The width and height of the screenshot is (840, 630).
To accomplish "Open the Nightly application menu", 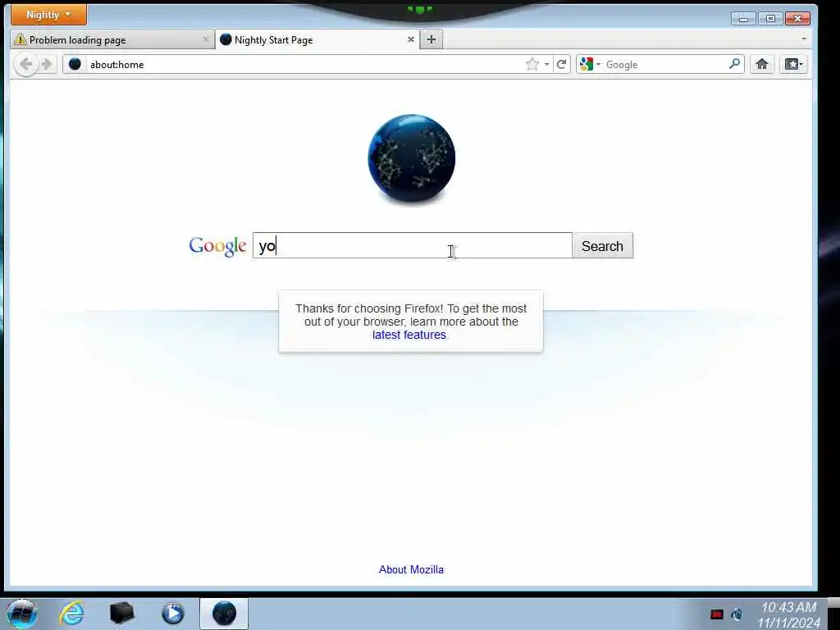I will 48,15.
